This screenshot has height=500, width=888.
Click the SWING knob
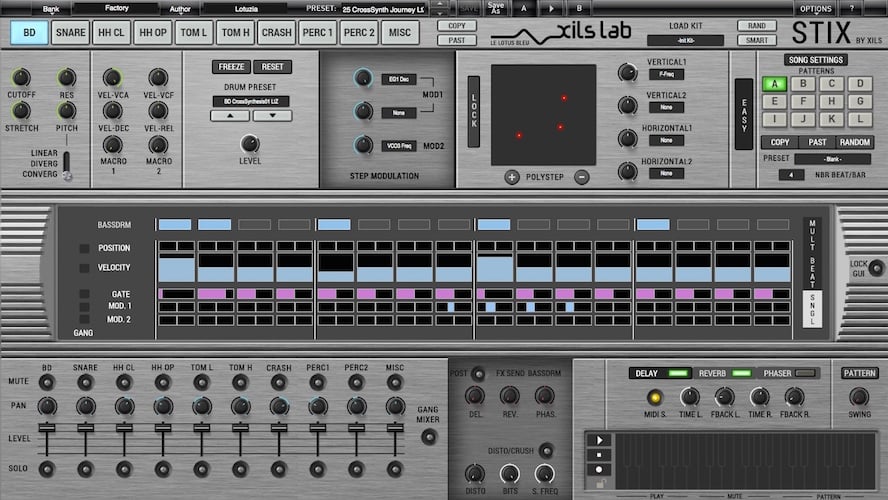[859, 397]
